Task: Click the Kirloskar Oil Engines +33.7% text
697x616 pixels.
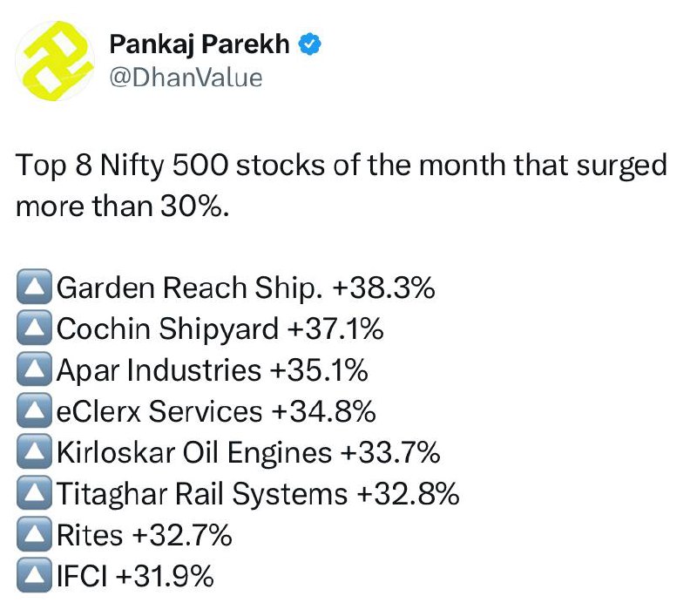Action: tap(248, 453)
